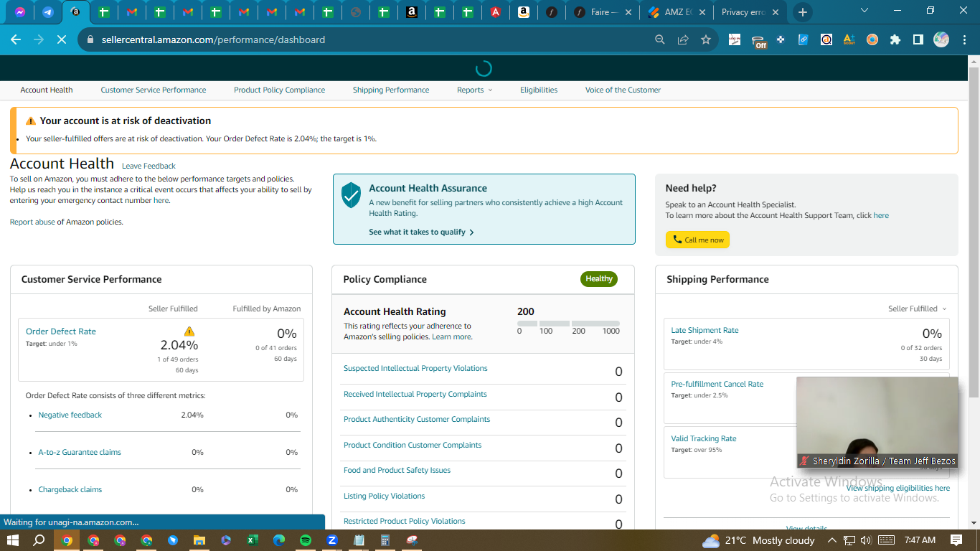Expand 'See what it takes to qualify'

point(421,232)
